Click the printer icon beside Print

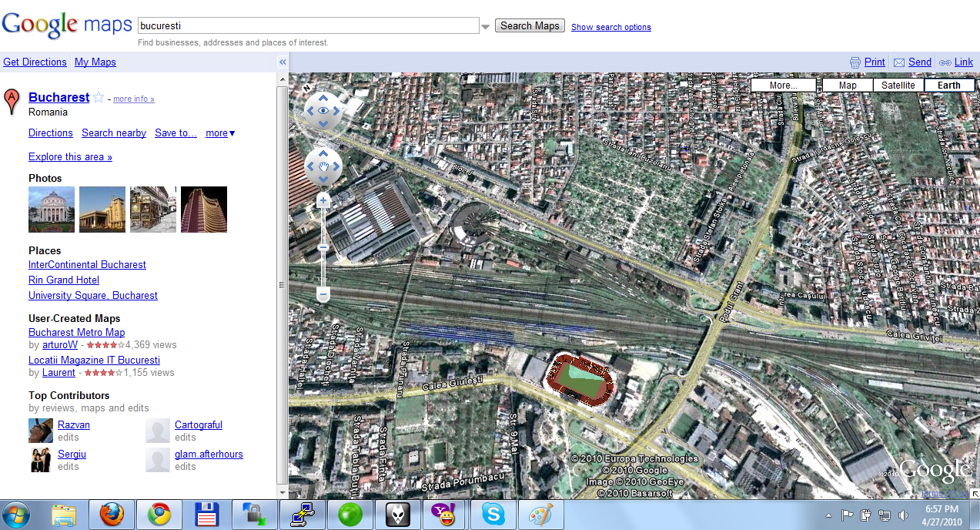coord(855,62)
